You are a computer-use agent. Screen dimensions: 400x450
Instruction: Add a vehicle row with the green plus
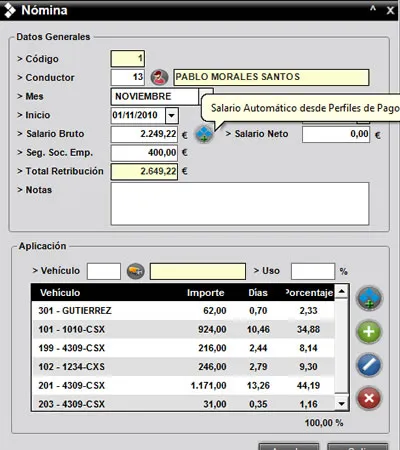[x=369, y=332]
